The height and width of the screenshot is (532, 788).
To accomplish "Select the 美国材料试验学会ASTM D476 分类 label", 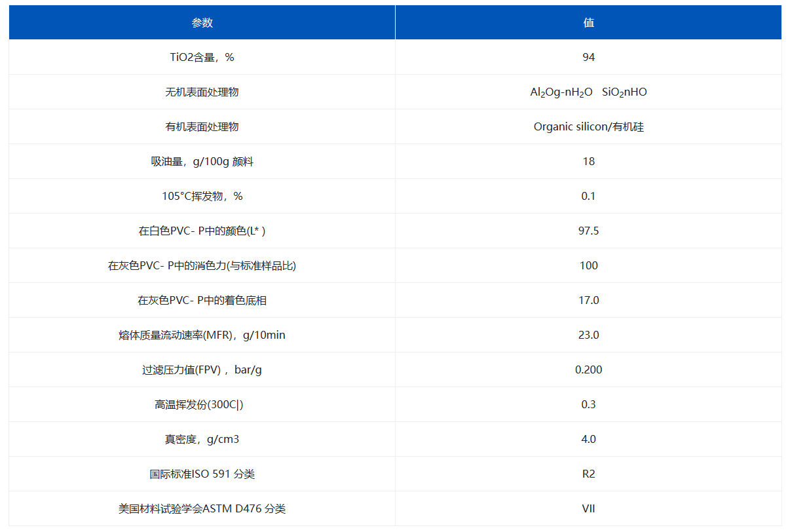I will click(x=202, y=508).
